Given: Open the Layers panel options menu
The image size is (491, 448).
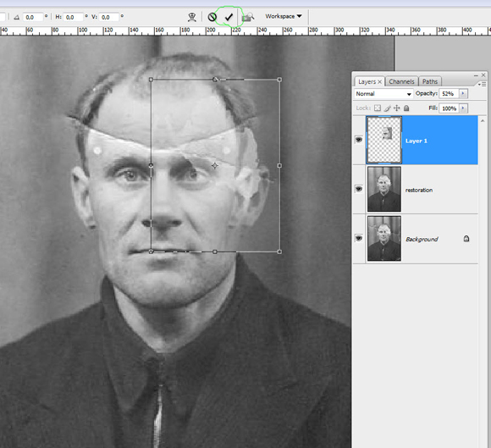Looking at the screenshot, I should (482, 84).
